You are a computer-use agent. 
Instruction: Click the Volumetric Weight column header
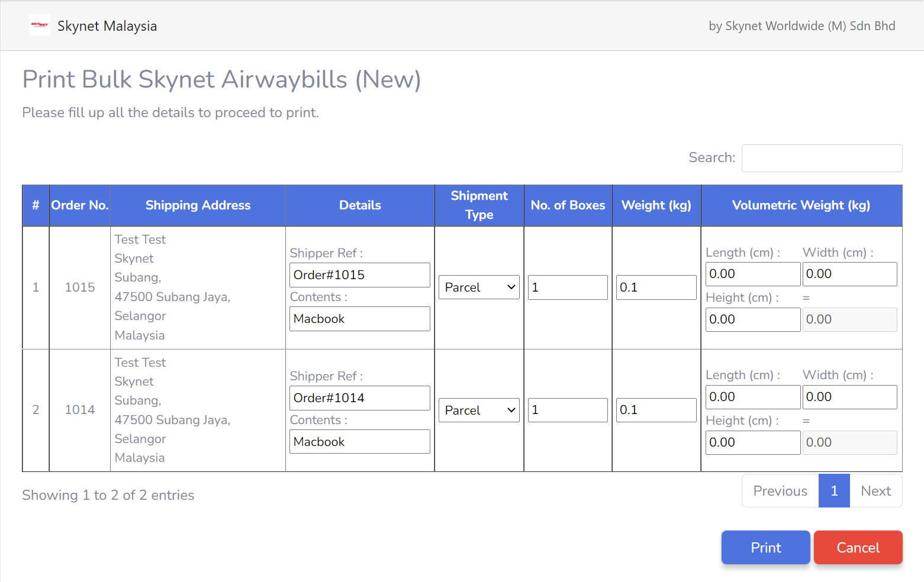click(x=801, y=205)
